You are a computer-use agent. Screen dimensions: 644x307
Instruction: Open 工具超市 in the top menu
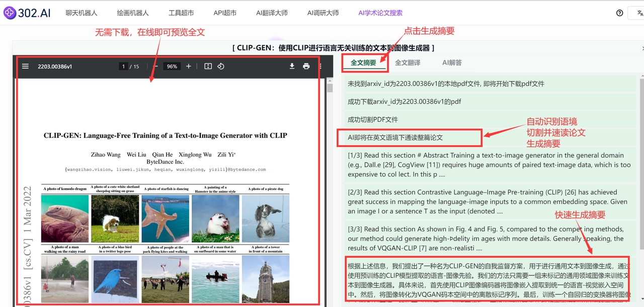pyautogui.click(x=181, y=13)
